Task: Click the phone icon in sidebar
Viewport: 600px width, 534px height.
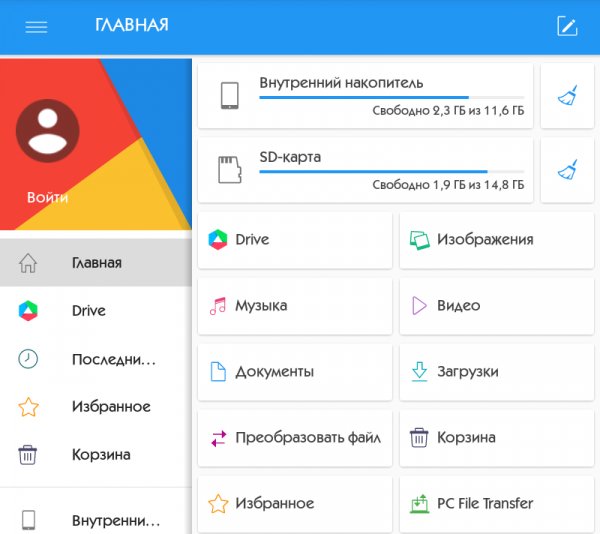Action: point(28,520)
